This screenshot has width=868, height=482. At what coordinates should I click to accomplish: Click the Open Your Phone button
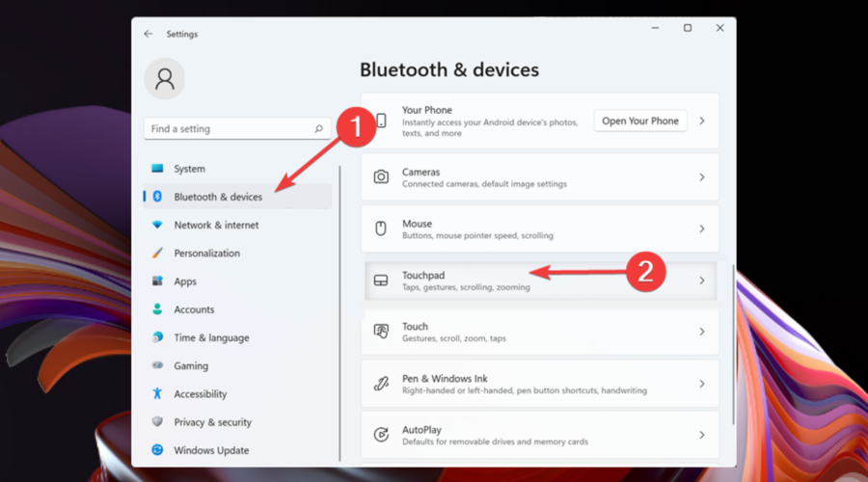tap(640, 120)
